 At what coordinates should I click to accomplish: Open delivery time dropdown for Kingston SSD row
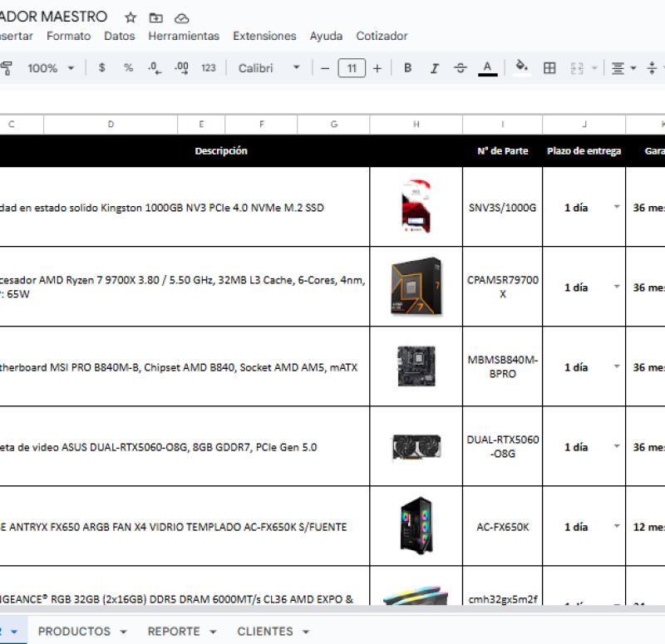coord(617,207)
